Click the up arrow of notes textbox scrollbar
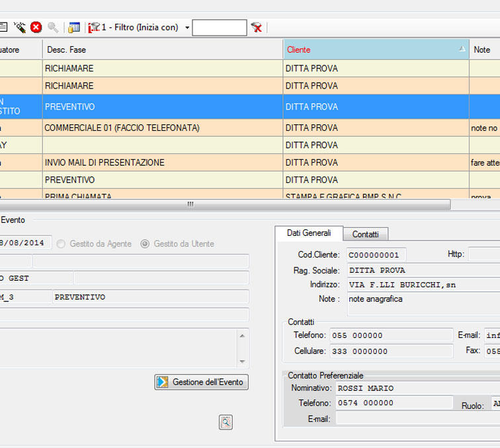Viewport: 500px width, 448px height. [x=242, y=336]
